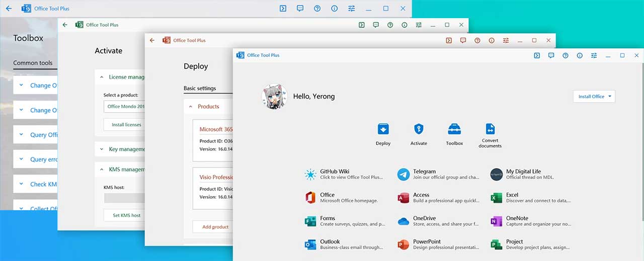Open about info icon in front window title bar

580,55
